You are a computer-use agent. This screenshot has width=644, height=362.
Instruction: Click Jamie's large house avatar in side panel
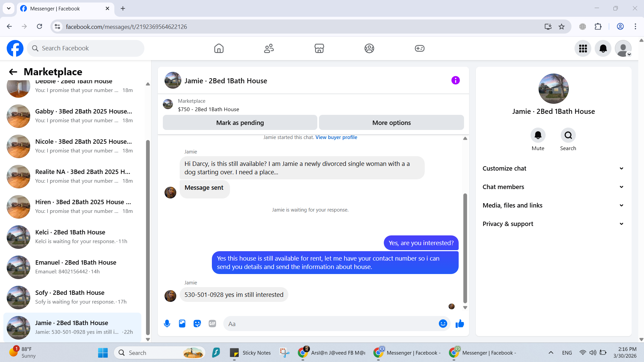tap(553, 89)
